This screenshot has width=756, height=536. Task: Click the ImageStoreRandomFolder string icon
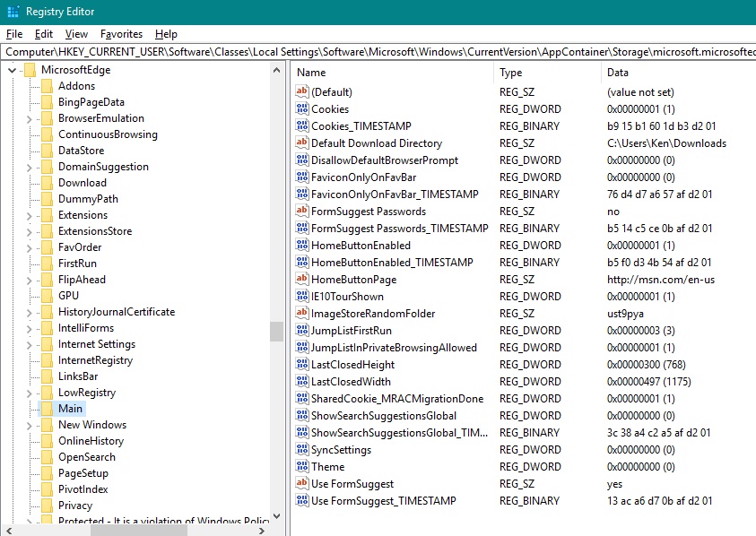tap(302, 313)
